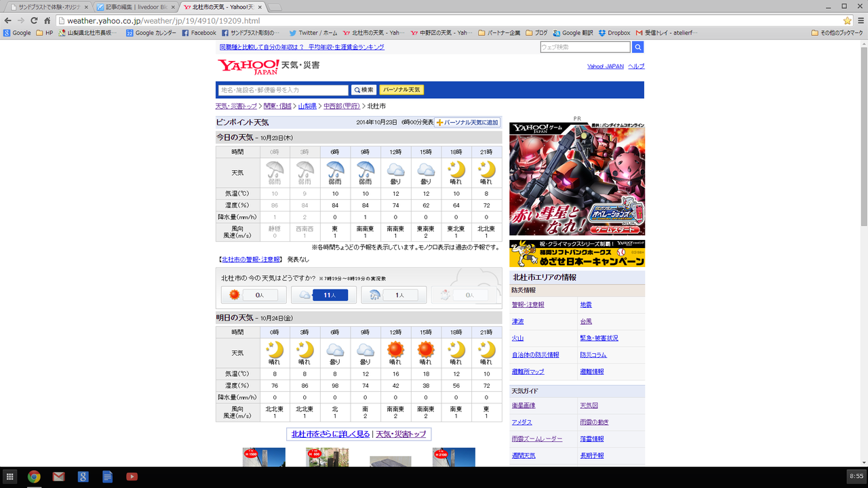
Task: Open the Facebook bookmark
Action: point(199,33)
